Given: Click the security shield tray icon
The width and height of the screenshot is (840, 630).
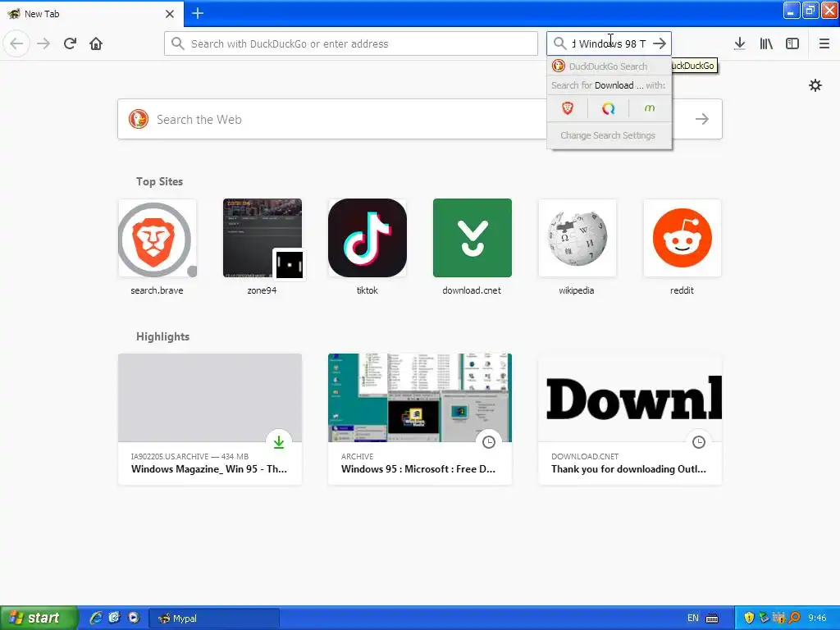Looking at the screenshot, I should point(749,618).
